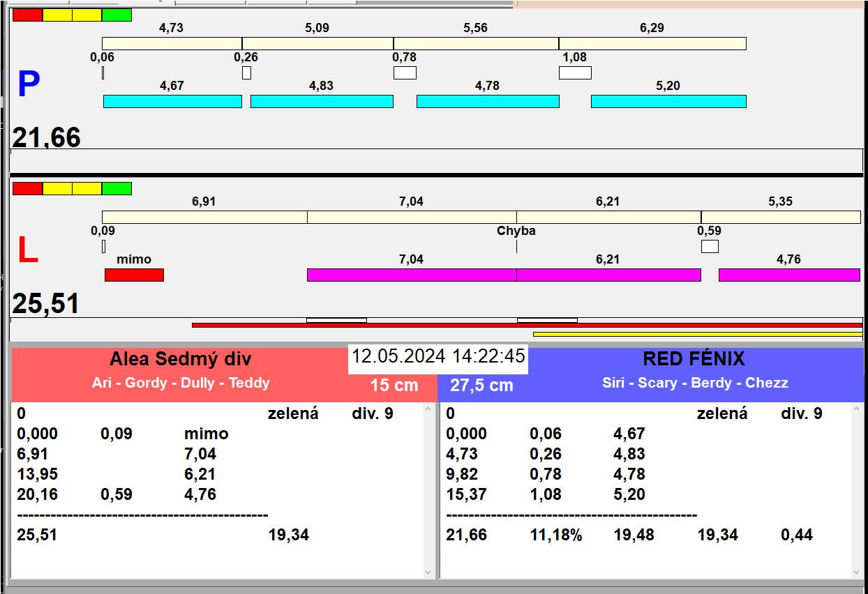Select lane P yellow light beside the green
Viewport: 868px width, 594px height.
87,15
